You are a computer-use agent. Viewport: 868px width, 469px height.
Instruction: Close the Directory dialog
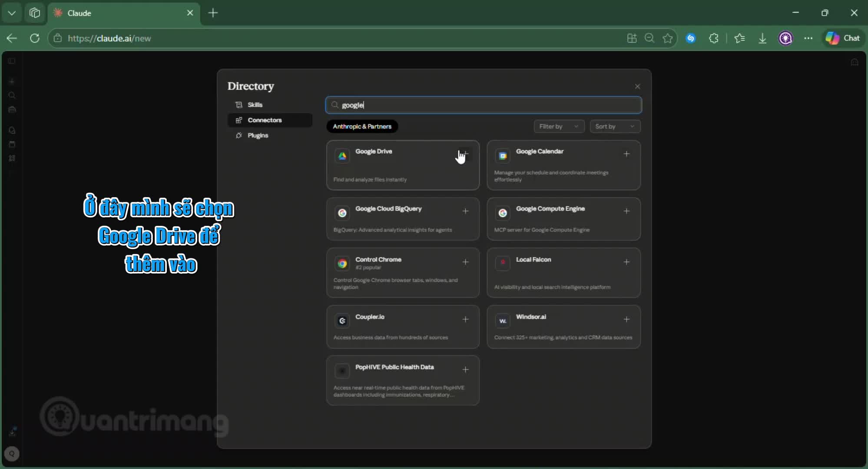point(637,86)
